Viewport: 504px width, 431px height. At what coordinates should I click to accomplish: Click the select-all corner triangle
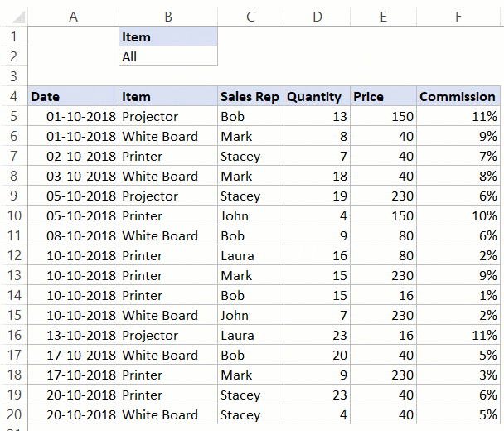click(x=18, y=17)
